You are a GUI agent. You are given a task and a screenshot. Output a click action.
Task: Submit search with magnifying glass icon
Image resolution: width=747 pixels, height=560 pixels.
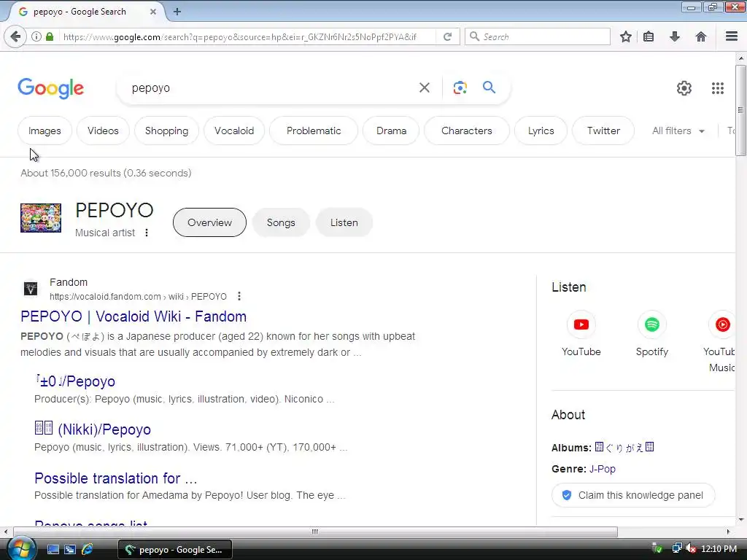[489, 87]
